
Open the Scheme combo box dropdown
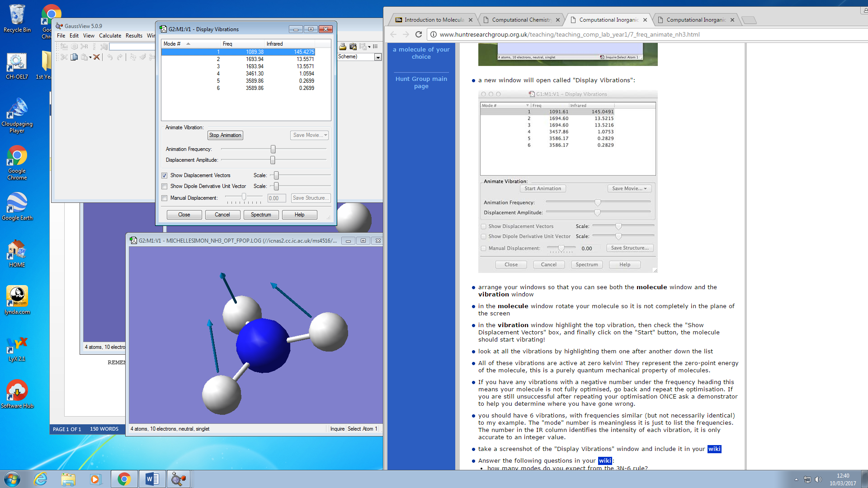(x=378, y=57)
